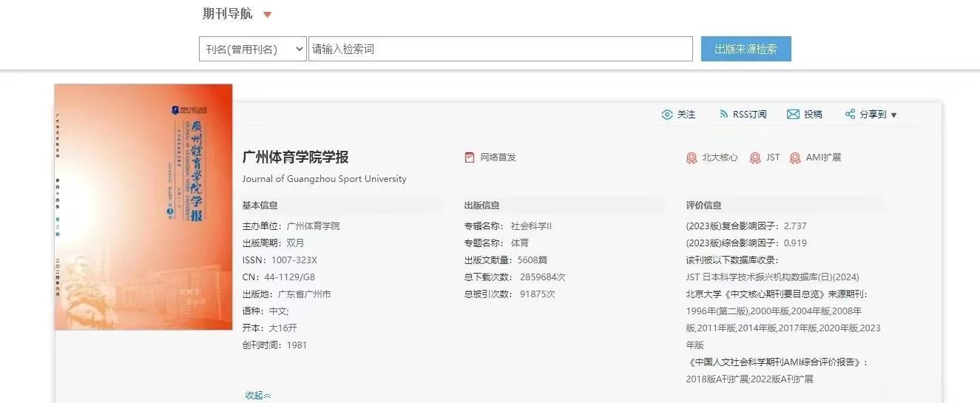This screenshot has height=403, width=980.
Task: Click the 出版地：广东省广州市 line
Action: click(287, 294)
